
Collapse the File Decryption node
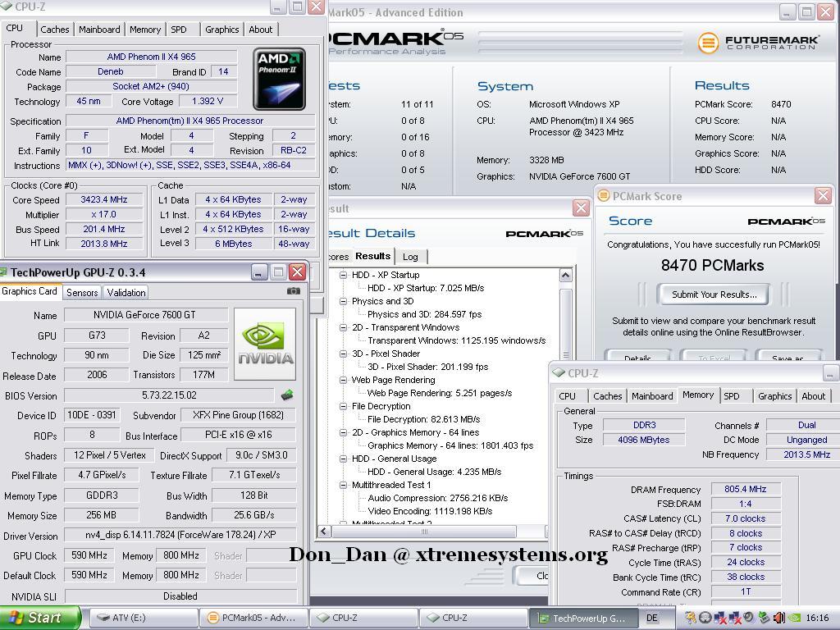[x=343, y=406]
